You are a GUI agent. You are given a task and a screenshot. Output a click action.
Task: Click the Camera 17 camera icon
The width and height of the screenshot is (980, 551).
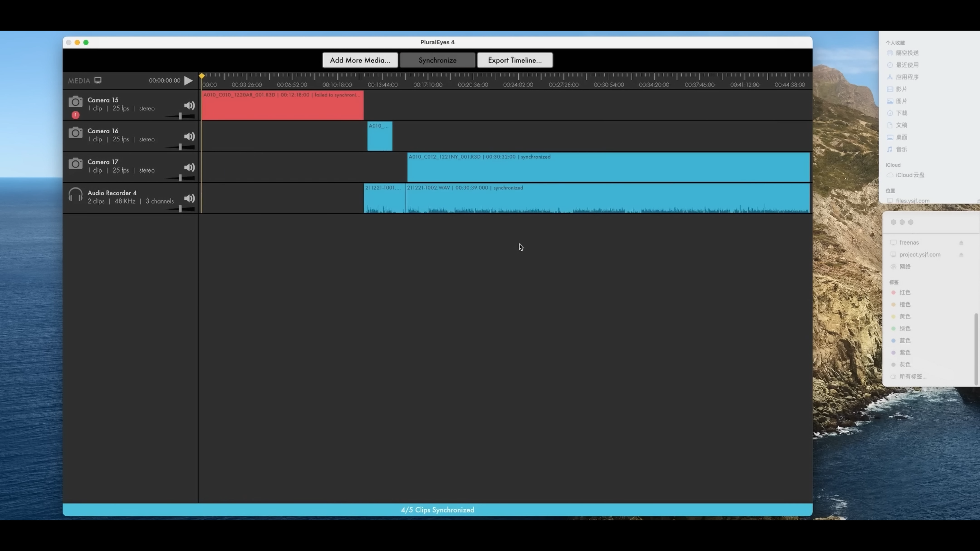pos(75,164)
